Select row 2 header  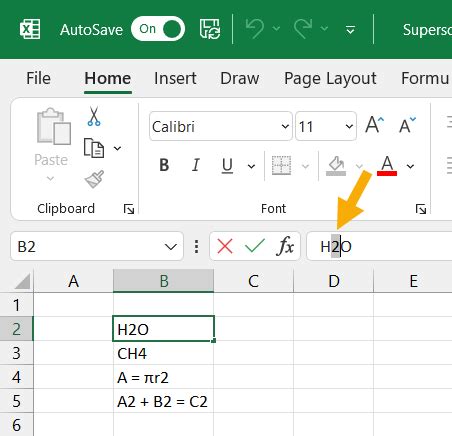(x=16, y=329)
